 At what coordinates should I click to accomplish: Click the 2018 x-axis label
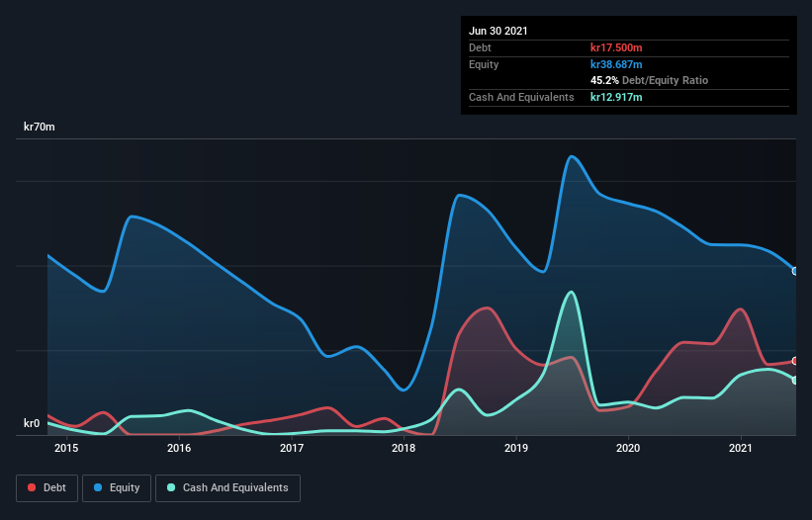(x=404, y=448)
